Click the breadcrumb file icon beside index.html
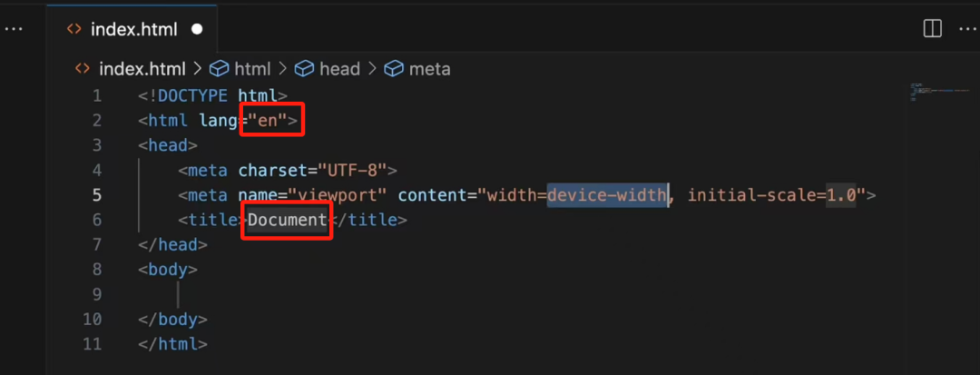Screen dimensions: 980x375 point(83,69)
